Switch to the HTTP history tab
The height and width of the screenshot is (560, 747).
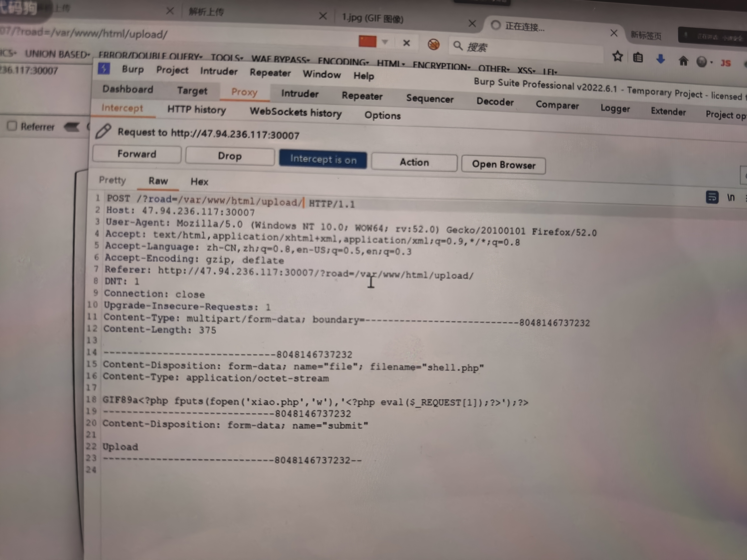click(197, 110)
